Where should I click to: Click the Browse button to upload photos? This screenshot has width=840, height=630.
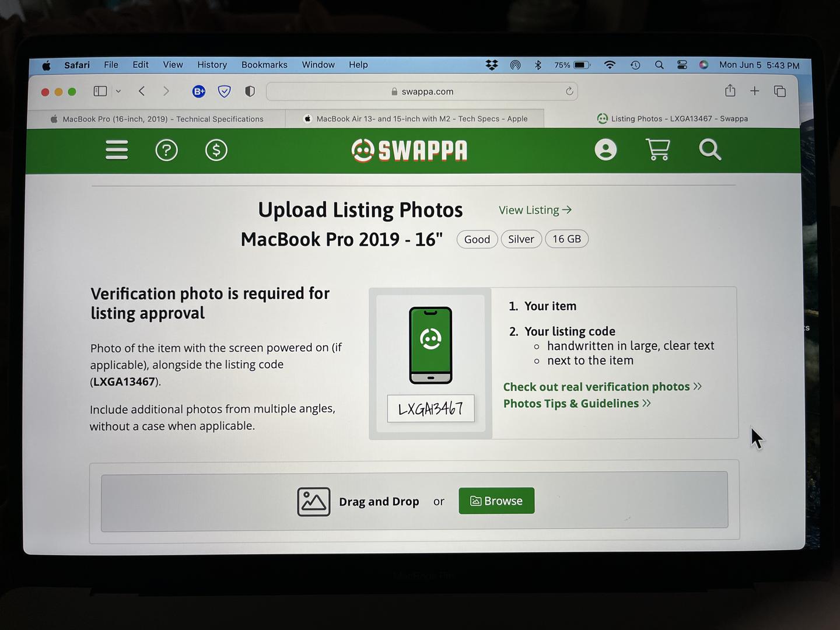(496, 501)
